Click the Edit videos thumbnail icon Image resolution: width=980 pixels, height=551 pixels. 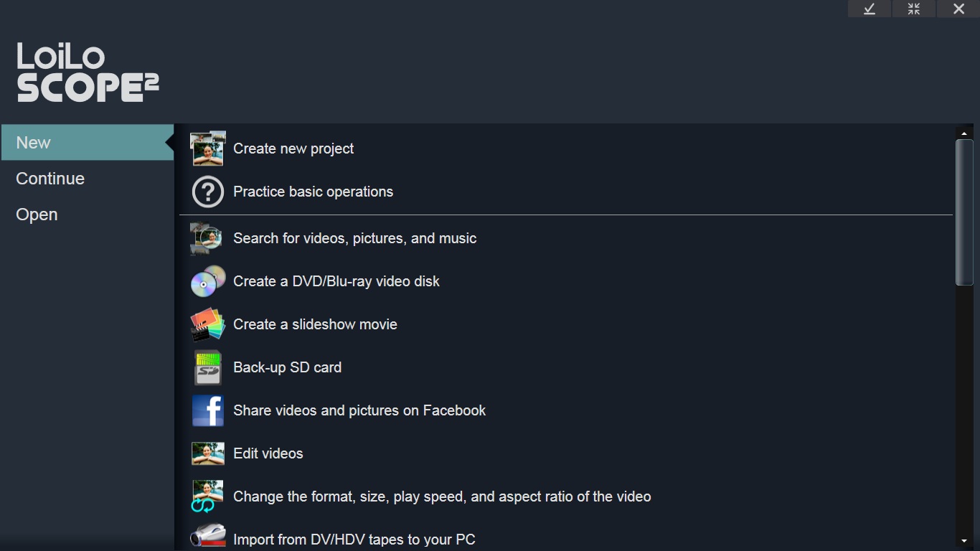(208, 453)
